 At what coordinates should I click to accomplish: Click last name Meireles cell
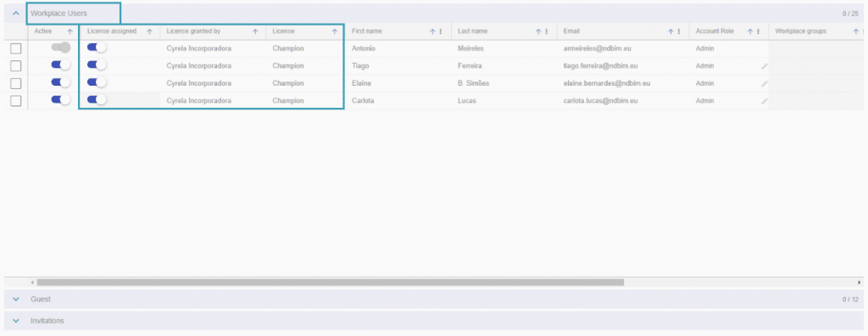(x=471, y=49)
